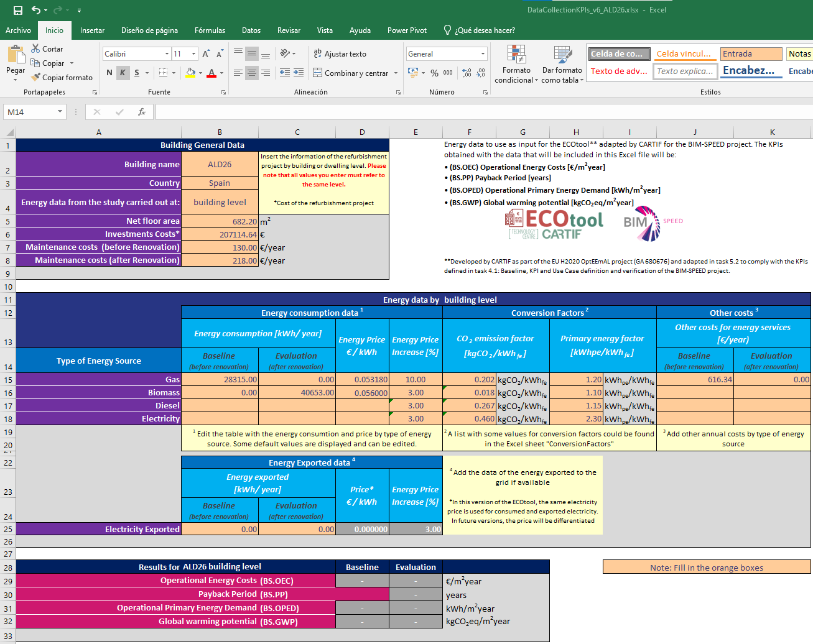Open the borders dropdown arrow
This screenshot has height=644, width=813.
174,73
